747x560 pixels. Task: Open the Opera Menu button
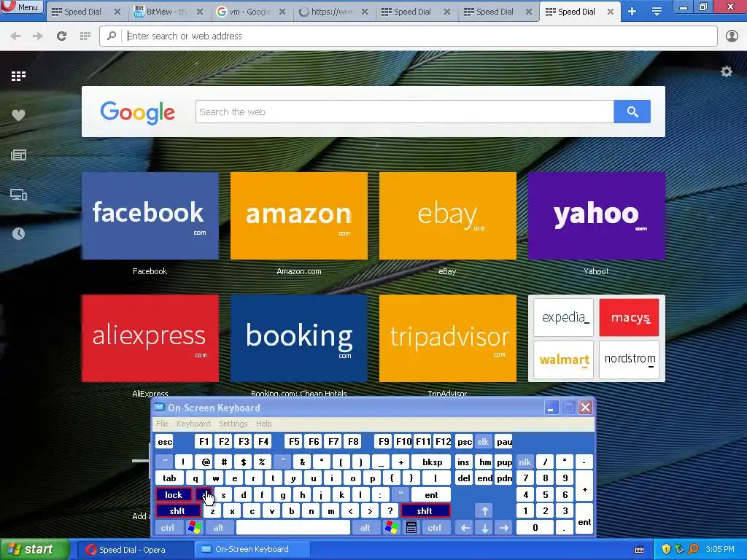(22, 7)
